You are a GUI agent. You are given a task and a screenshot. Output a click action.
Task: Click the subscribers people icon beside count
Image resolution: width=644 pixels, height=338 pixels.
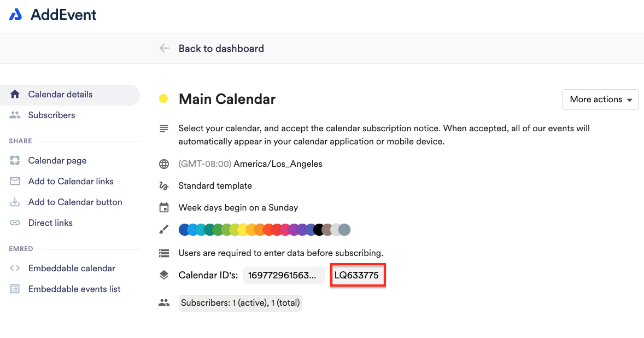coord(164,303)
